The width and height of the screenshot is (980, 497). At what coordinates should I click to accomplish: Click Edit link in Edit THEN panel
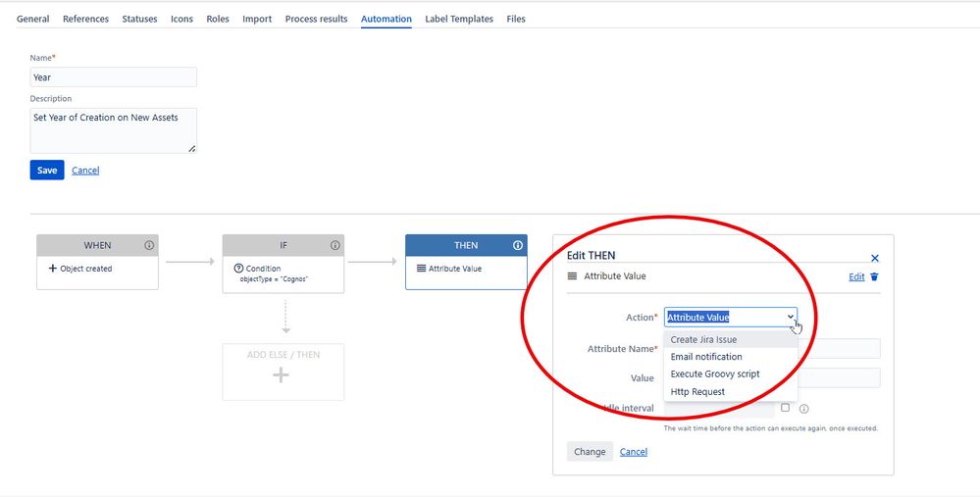[856, 276]
